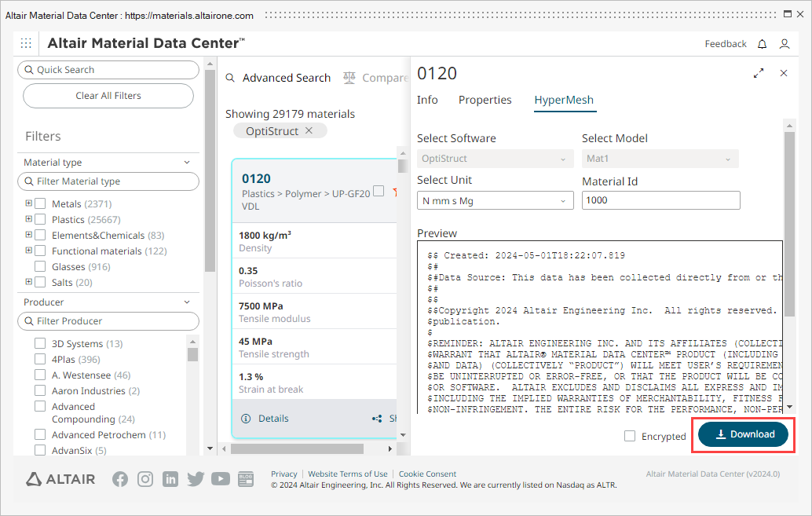This screenshot has height=516, width=812.
Task: Check the Metals material type
Action: (x=40, y=203)
